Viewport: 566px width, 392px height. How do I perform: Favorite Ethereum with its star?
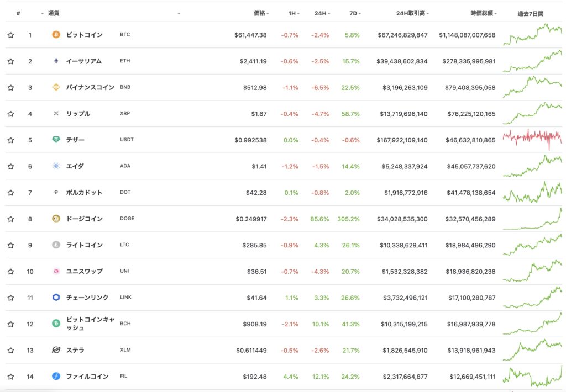point(11,61)
